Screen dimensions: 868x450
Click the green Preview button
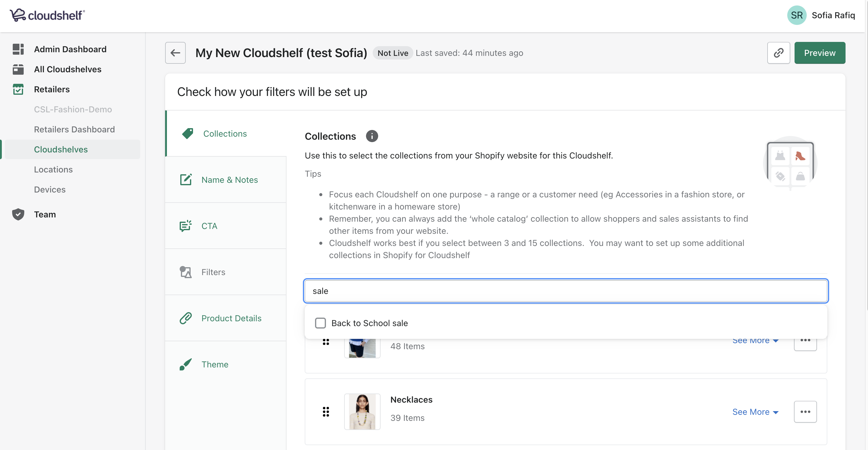coord(820,53)
